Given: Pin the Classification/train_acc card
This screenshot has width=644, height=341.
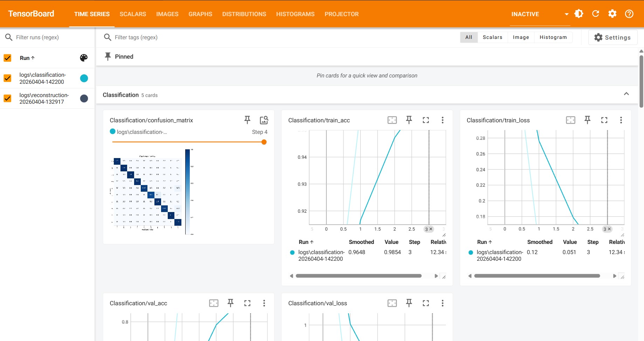Looking at the screenshot, I should pyautogui.click(x=409, y=120).
